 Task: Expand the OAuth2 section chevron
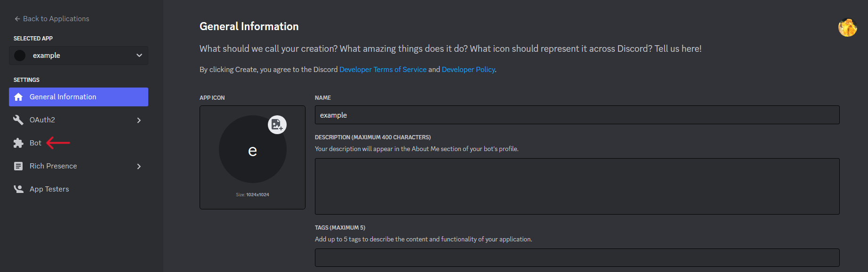click(x=139, y=120)
